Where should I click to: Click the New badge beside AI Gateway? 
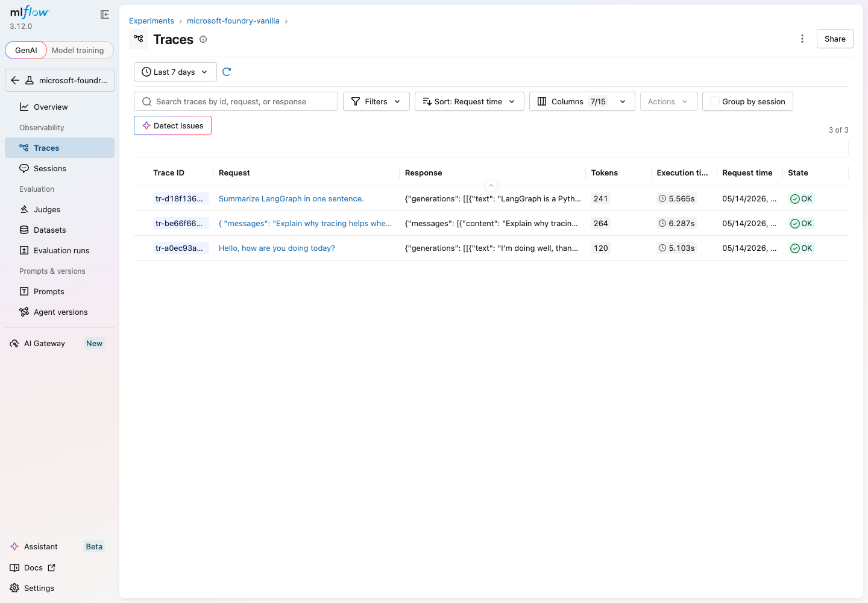click(x=94, y=343)
